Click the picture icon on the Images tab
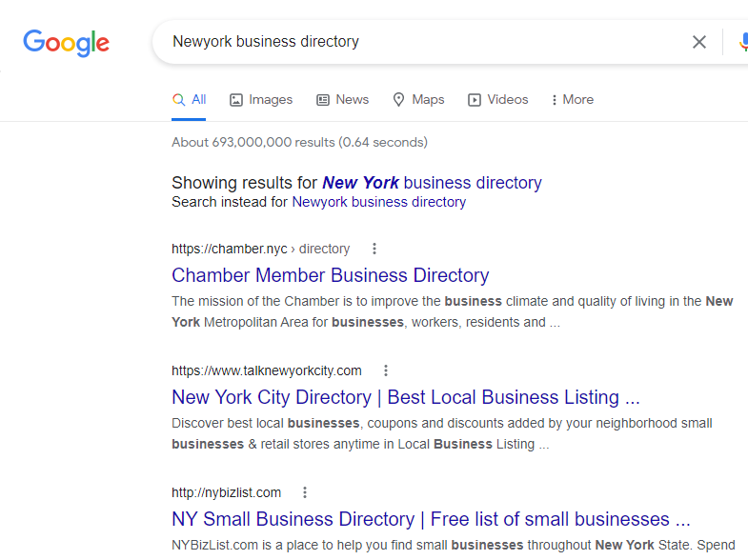The width and height of the screenshot is (748, 560). pyautogui.click(x=236, y=100)
